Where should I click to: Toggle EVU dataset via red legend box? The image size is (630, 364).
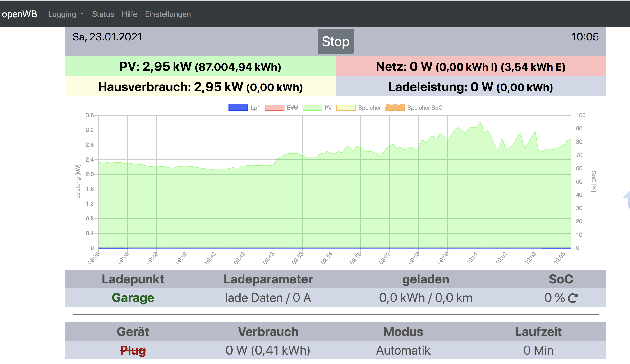tap(274, 108)
